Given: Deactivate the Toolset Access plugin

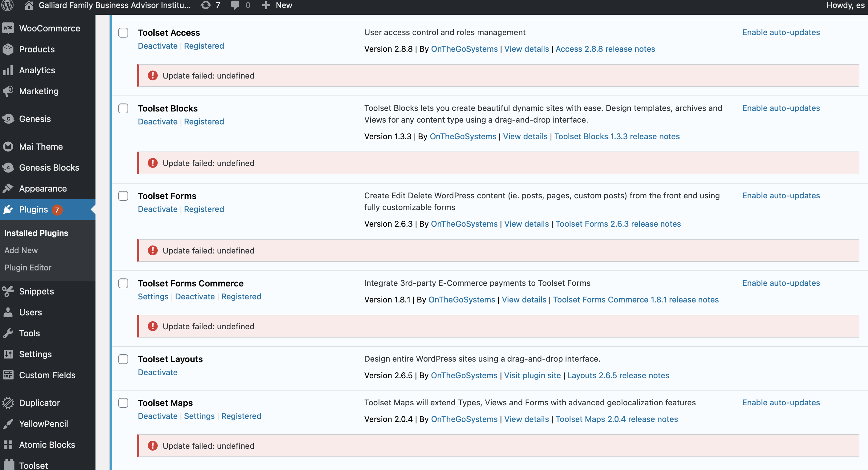Looking at the screenshot, I should coord(157,46).
